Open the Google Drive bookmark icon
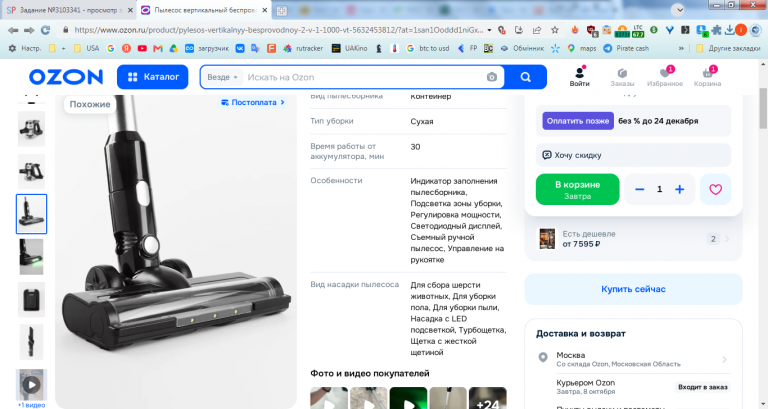The image size is (768, 409). 173,48
